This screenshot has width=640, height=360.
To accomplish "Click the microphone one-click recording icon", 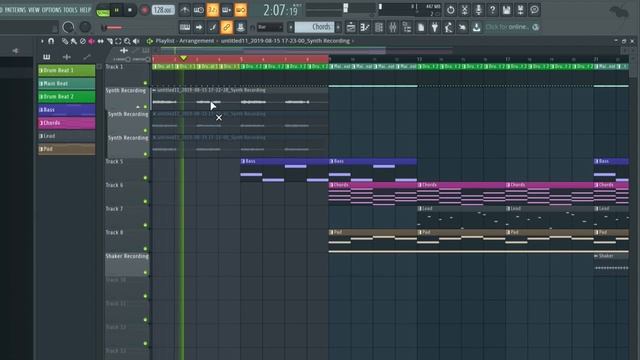I will point(478,10).
